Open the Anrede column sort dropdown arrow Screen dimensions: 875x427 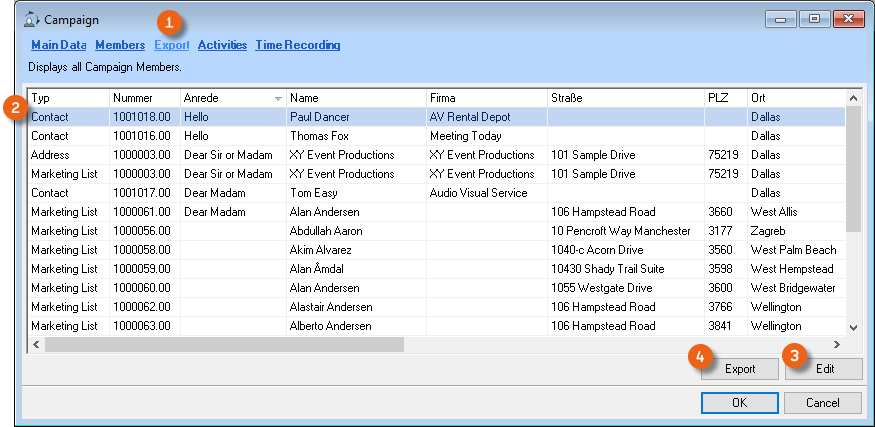click(x=277, y=99)
